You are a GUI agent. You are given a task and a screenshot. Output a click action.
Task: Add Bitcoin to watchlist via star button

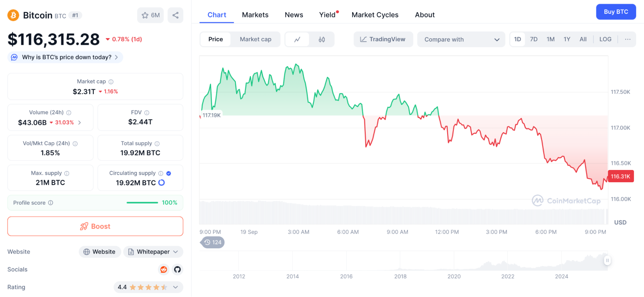click(150, 15)
